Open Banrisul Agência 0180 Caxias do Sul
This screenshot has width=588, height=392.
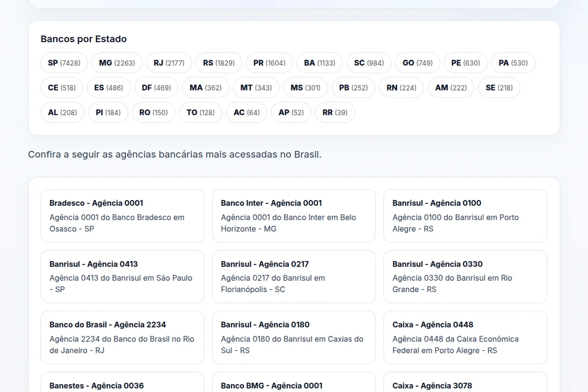click(x=294, y=337)
